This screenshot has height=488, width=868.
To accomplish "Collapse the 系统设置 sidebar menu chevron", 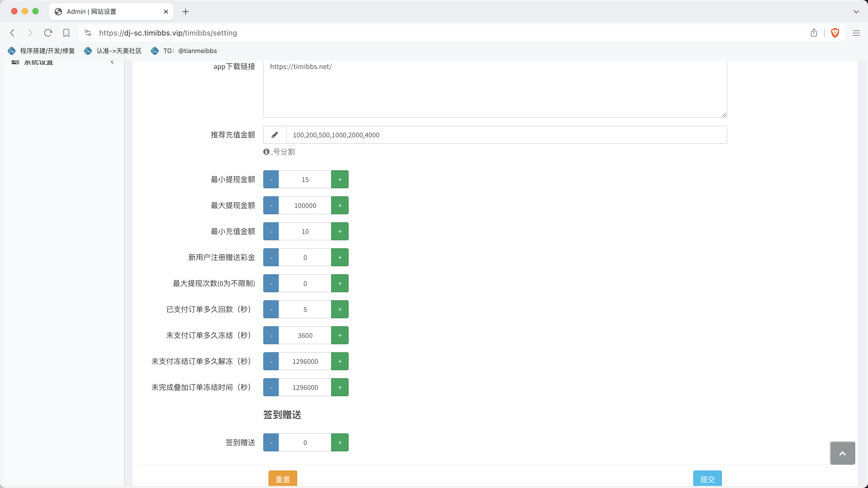I will click(x=112, y=62).
